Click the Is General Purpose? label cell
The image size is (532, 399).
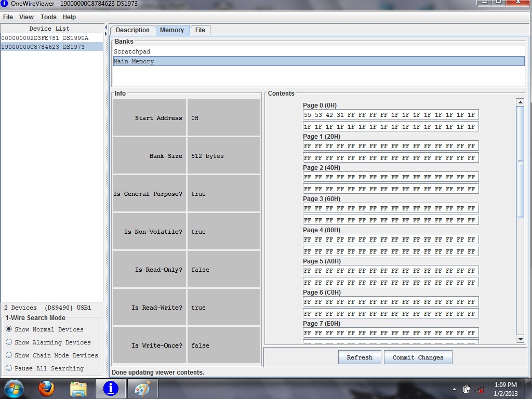(150, 194)
